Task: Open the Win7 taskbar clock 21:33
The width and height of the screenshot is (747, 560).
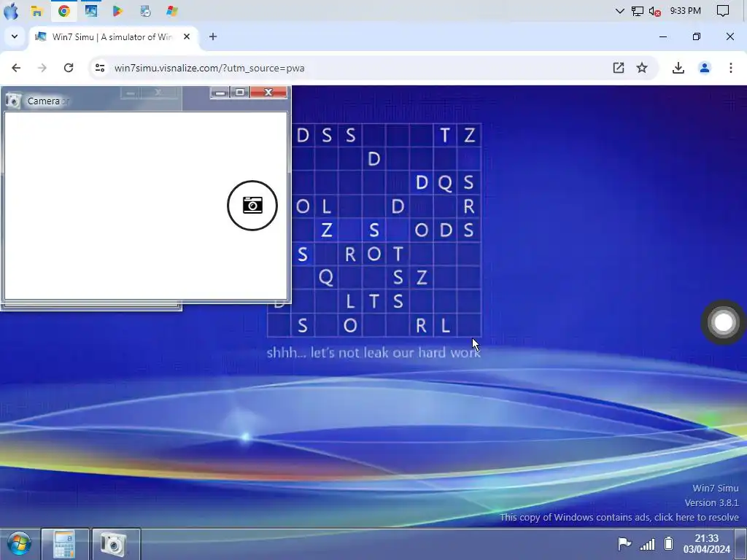Action: 706,544
